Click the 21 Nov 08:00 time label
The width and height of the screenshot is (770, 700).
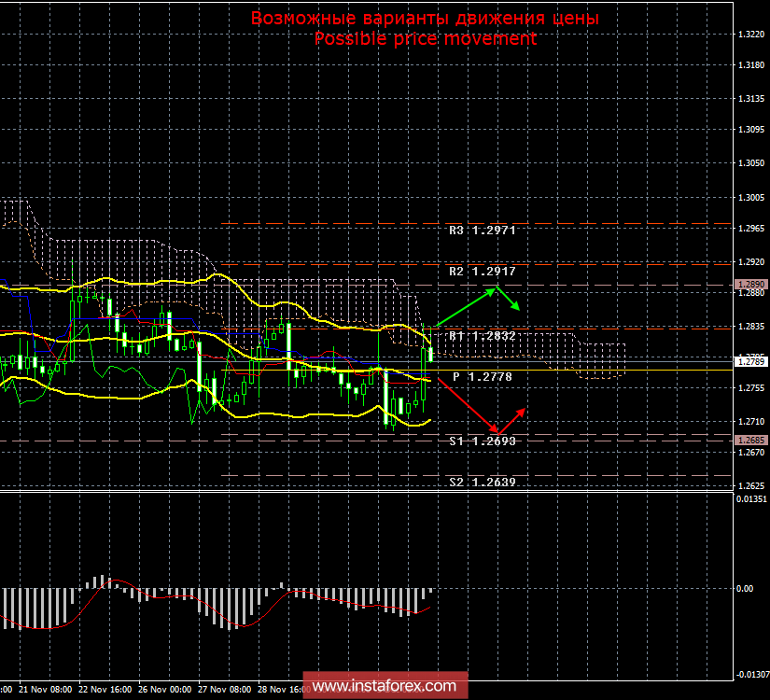[45, 690]
